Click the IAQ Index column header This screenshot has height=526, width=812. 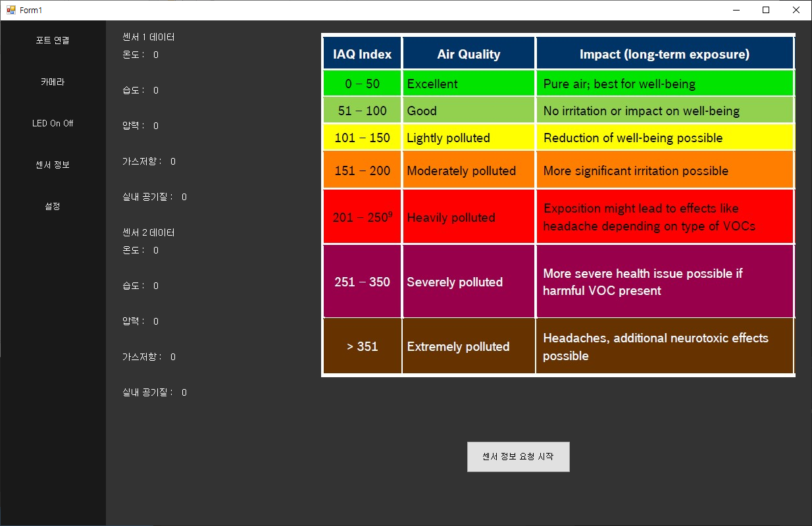pyautogui.click(x=363, y=54)
